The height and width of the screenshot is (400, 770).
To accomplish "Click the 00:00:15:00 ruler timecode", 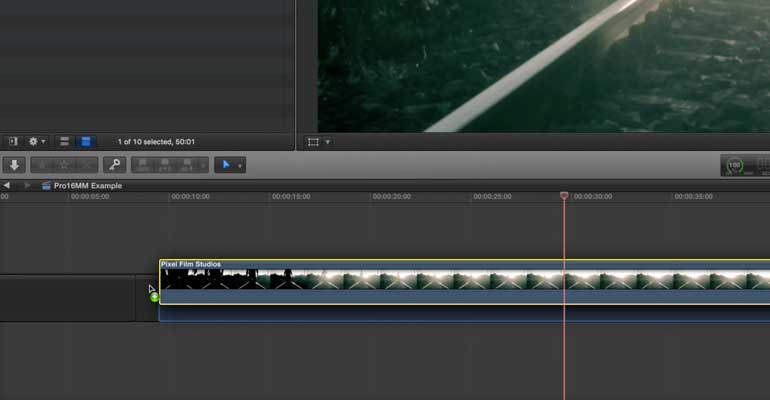I will pyautogui.click(x=291, y=196).
